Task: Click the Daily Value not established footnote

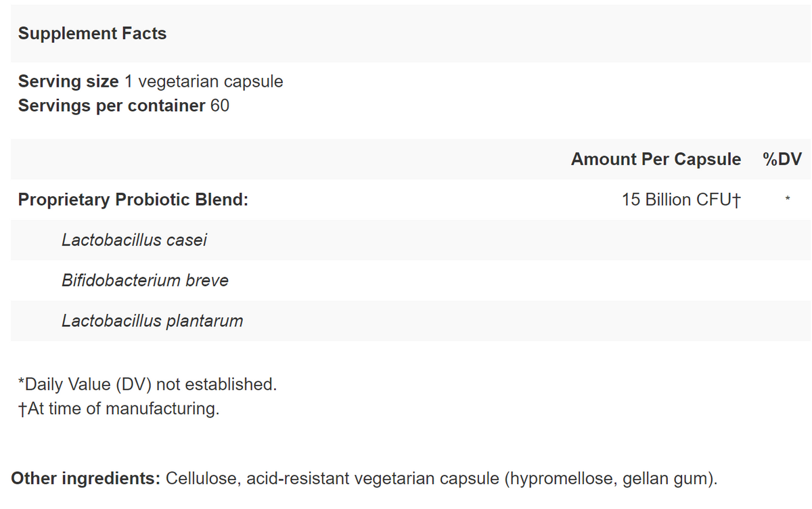Action: pyautogui.click(x=148, y=384)
